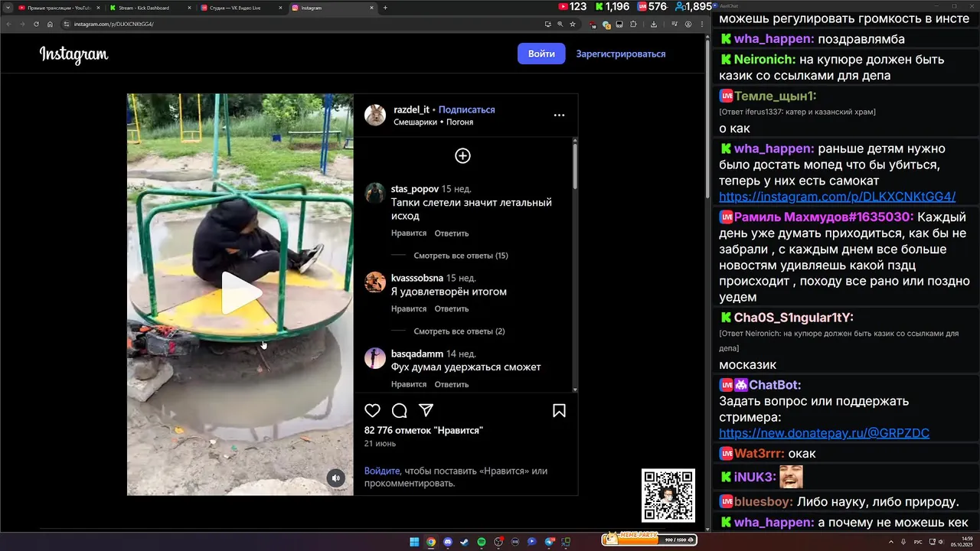Viewport: 980px width, 551px height.
Task: Click the browser home icon
Action: pyautogui.click(x=50, y=24)
